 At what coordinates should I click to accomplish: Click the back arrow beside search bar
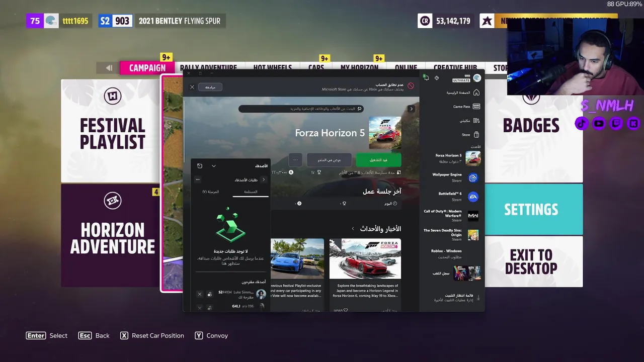(x=411, y=109)
